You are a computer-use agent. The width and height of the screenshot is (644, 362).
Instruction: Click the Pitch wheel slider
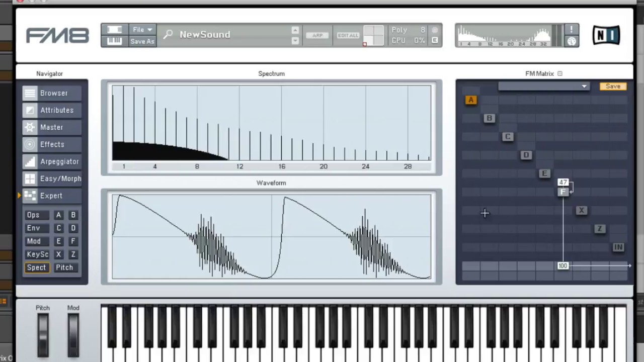(x=43, y=335)
